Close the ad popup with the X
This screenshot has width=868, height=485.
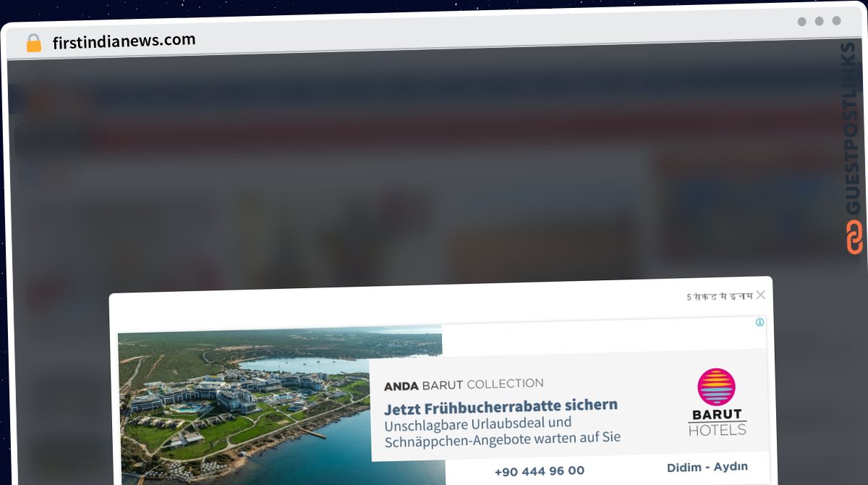tap(760, 295)
